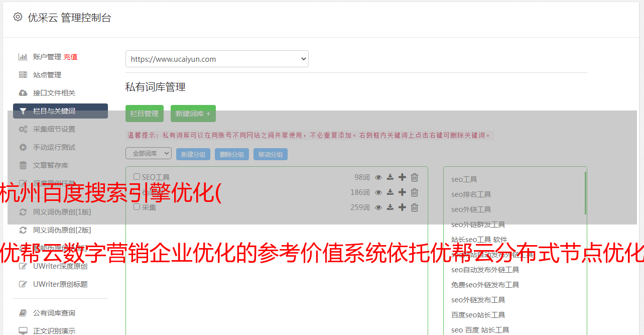
Task: Click the keyword list scrollbar thumb
Action: [585, 193]
